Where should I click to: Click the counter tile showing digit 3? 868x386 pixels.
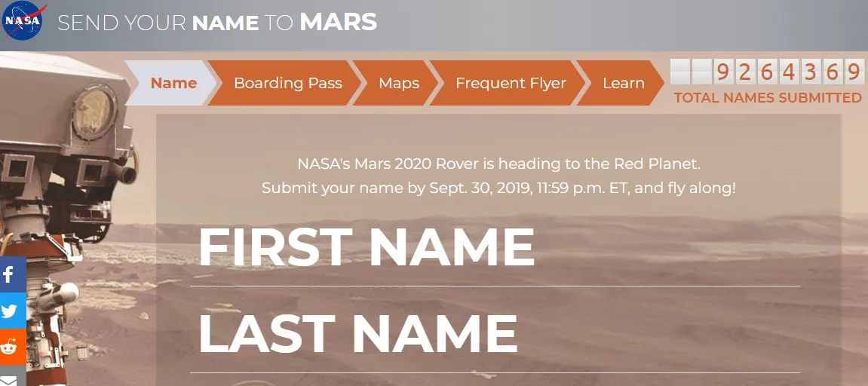click(811, 72)
